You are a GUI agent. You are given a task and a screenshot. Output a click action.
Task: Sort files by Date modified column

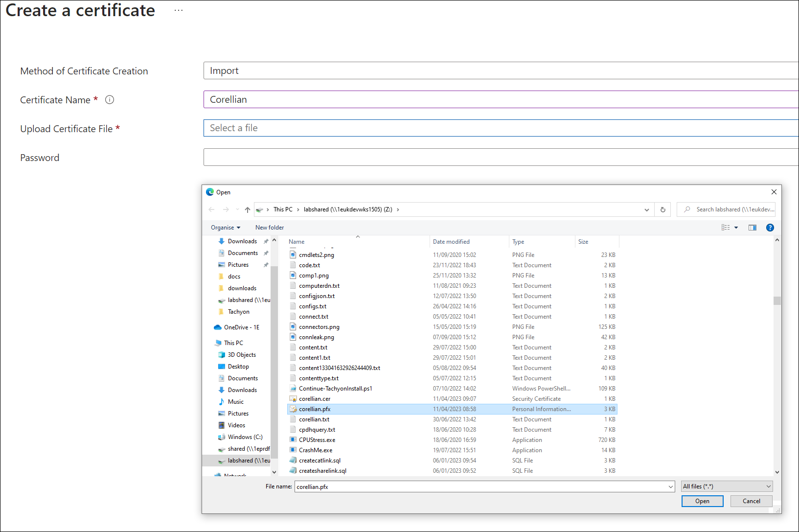tap(451, 242)
